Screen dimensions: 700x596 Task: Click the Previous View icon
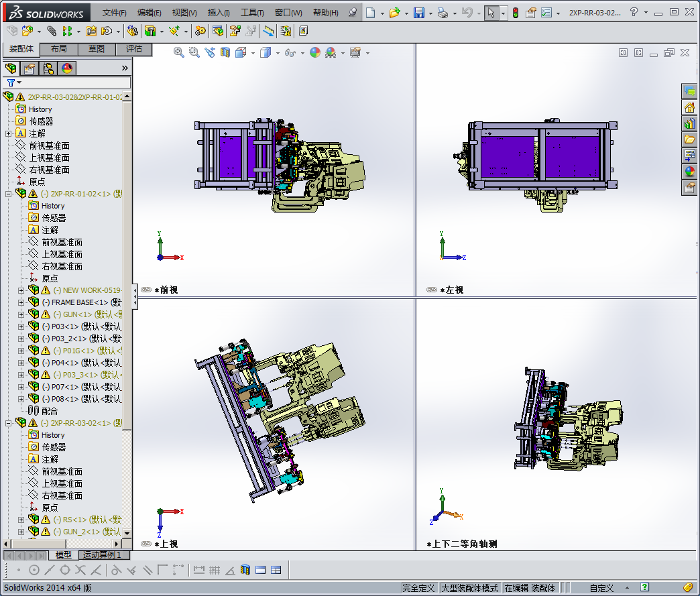pyautogui.click(x=209, y=53)
